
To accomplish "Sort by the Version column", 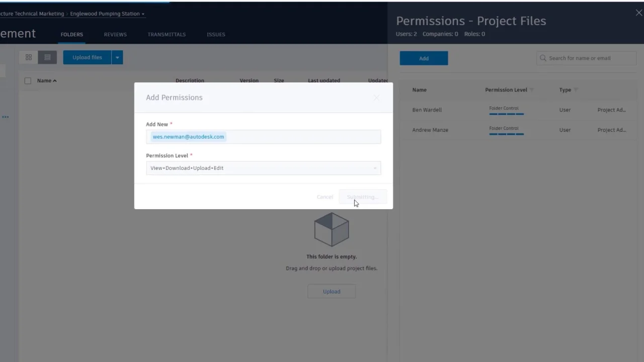I will coord(249,80).
